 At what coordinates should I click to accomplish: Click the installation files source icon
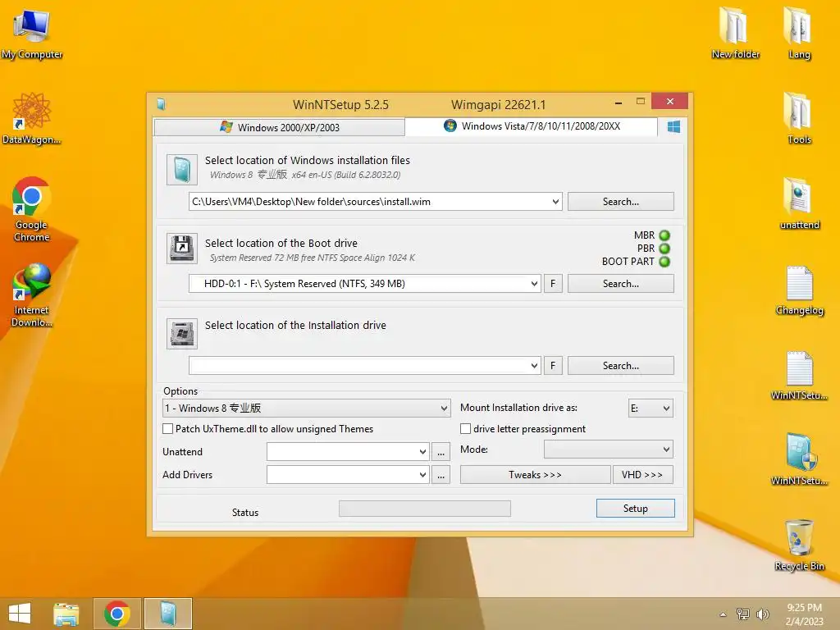[181, 169]
